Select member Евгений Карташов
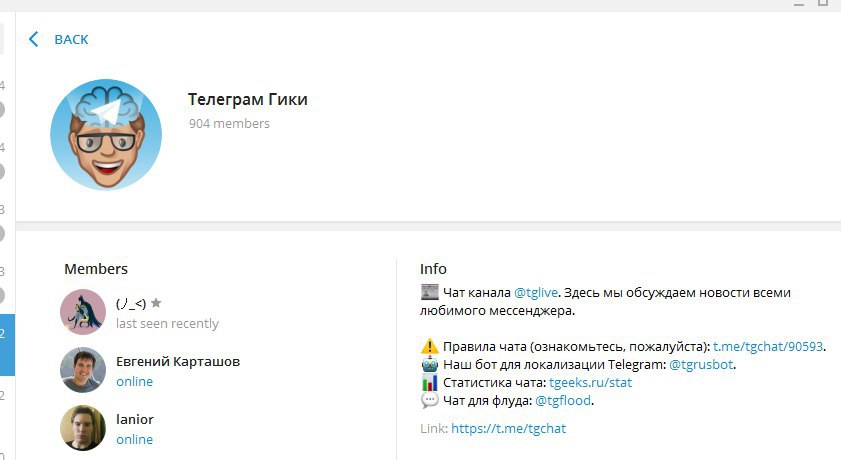 178,361
